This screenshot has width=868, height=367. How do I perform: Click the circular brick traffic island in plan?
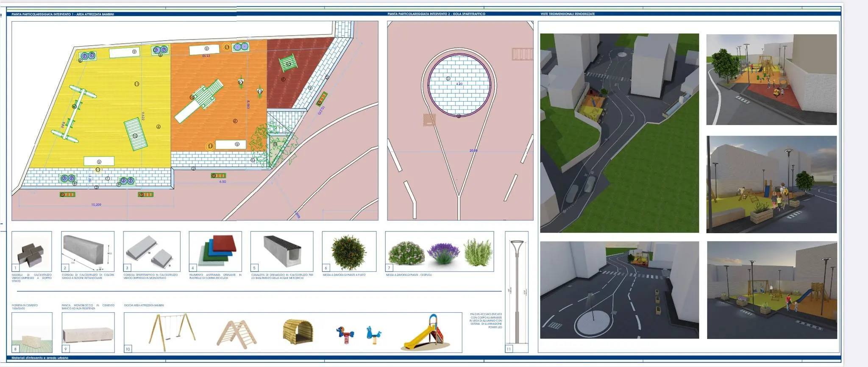(459, 85)
